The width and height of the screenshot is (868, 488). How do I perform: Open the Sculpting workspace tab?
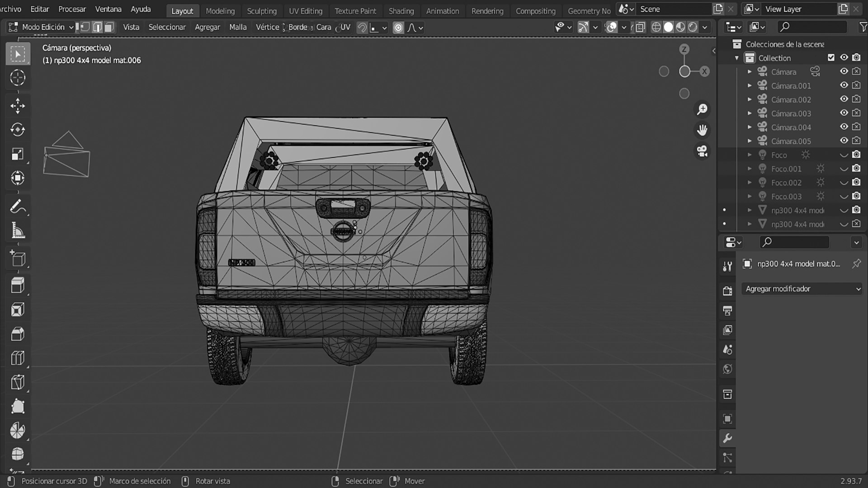pos(262,11)
